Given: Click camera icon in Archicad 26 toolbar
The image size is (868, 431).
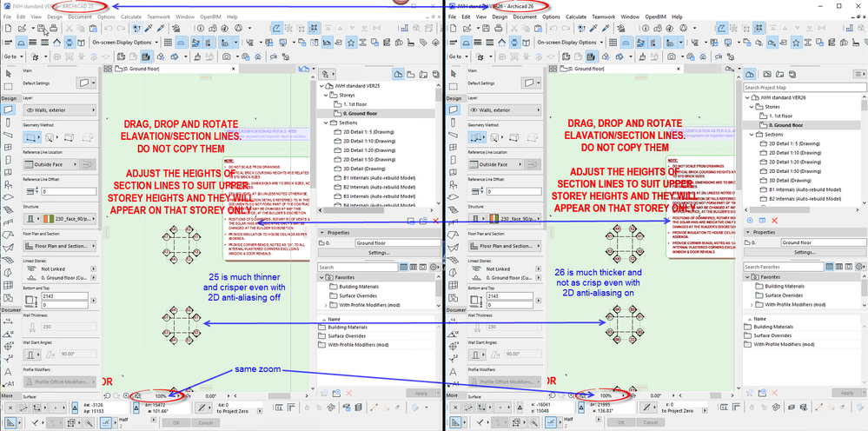Looking at the screenshot, I should click(x=672, y=56).
